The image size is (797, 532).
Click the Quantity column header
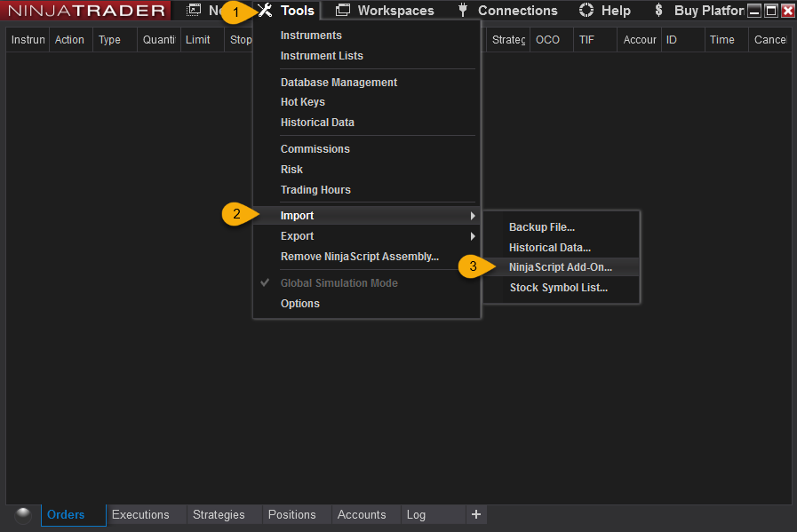pos(158,40)
